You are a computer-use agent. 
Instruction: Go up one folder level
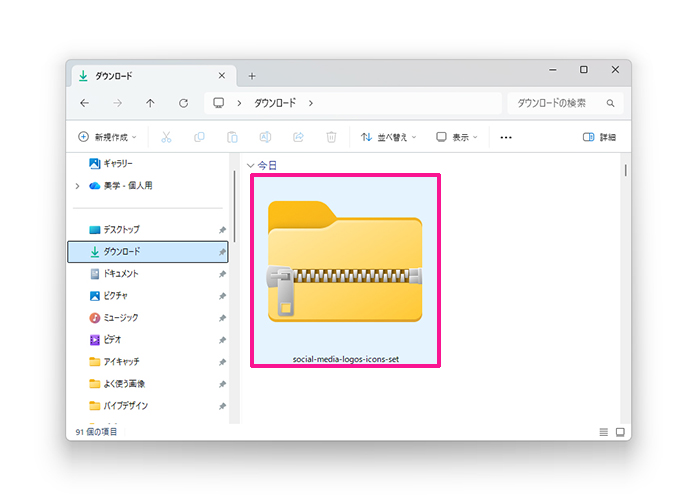click(x=150, y=103)
